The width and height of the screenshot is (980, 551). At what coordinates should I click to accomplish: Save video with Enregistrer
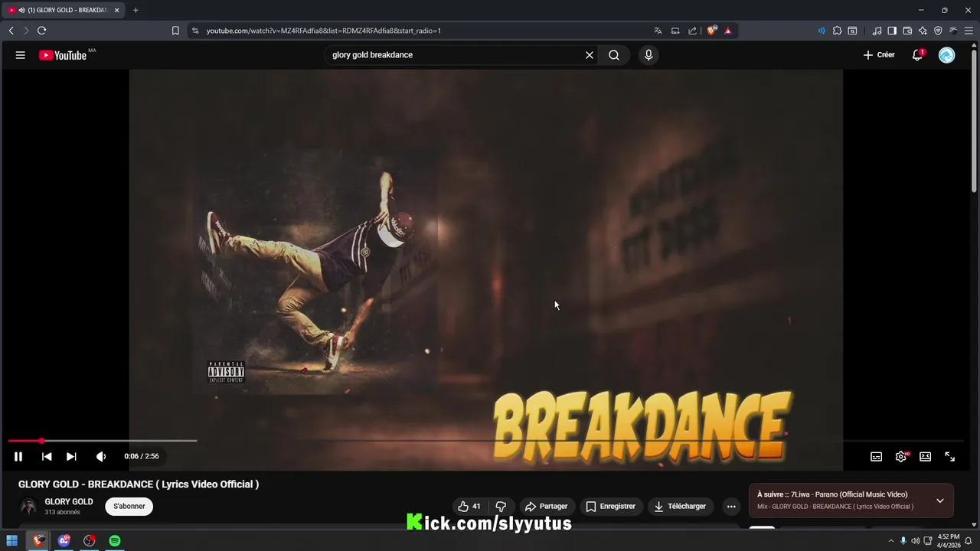coord(610,507)
